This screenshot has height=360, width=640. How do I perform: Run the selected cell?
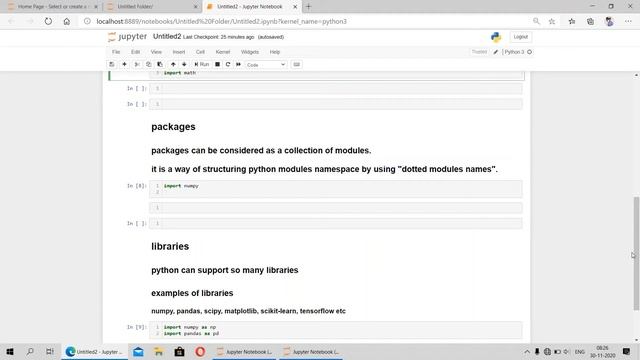[x=202, y=64]
